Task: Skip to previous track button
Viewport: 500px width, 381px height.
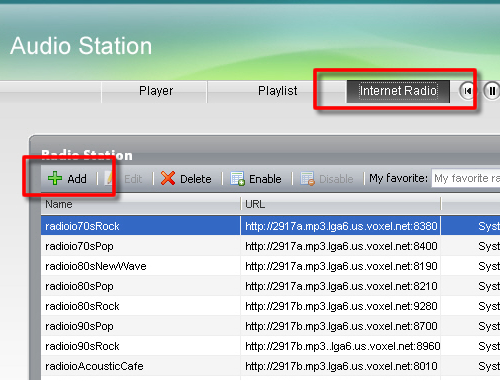Action: click(467, 91)
